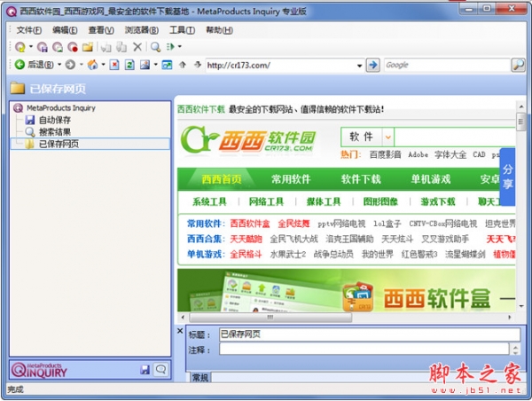
Task: Open dropdown next to green export icon
Action: click(x=180, y=46)
